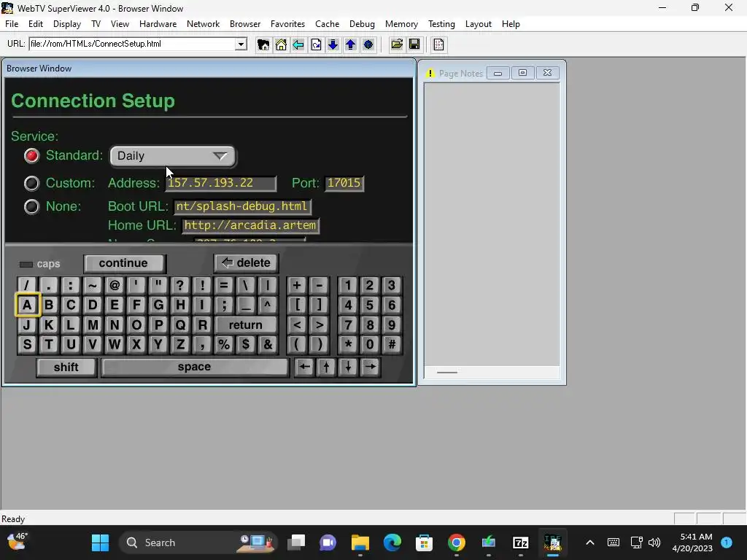This screenshot has height=560, width=747.
Task: Expand the URL address dropdown arrow
Action: coord(241,44)
